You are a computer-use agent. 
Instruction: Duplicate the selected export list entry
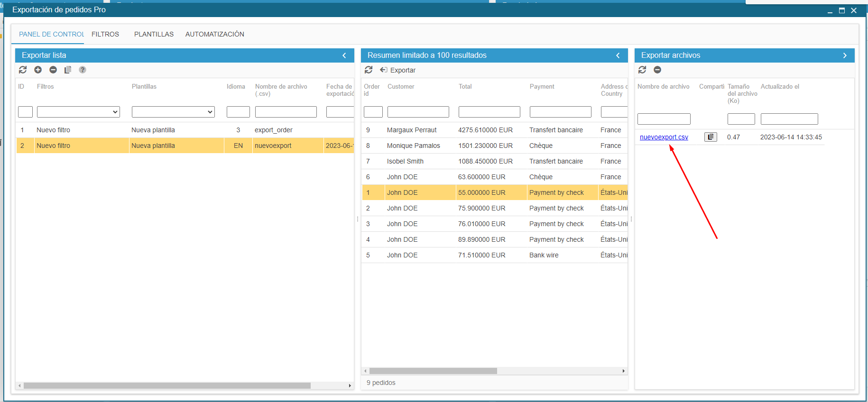68,70
